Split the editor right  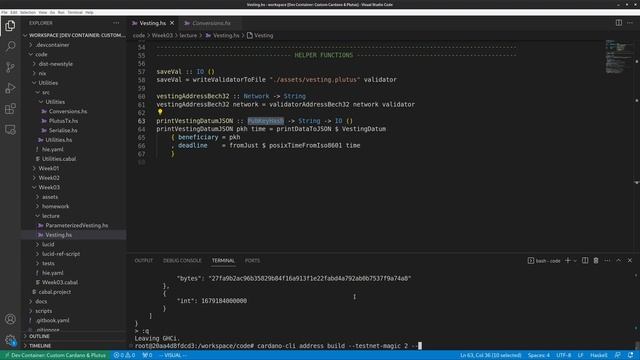pyautogui.click(x=619, y=23)
